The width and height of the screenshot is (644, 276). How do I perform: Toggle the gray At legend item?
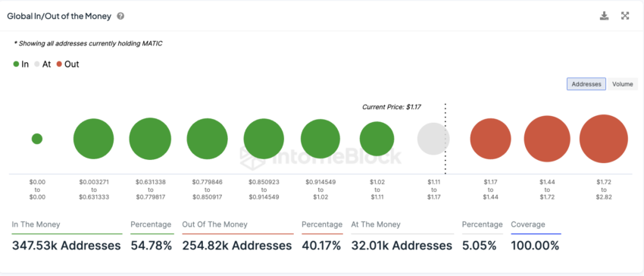tap(42, 64)
